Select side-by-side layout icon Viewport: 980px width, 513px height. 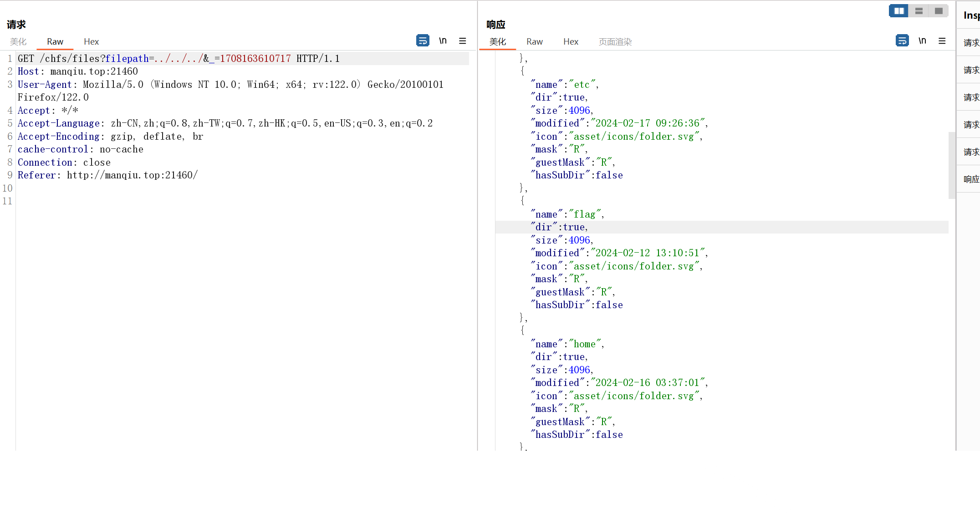pos(899,11)
